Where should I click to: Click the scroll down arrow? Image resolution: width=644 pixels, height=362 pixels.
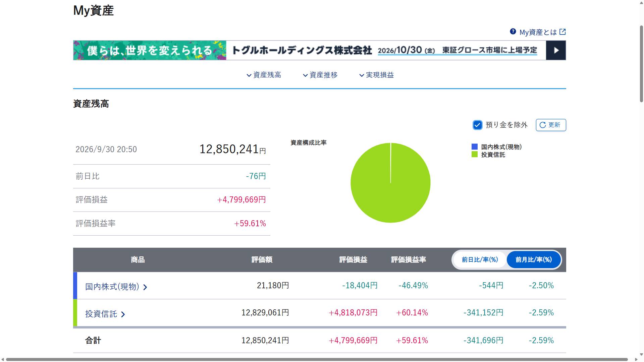641,354
